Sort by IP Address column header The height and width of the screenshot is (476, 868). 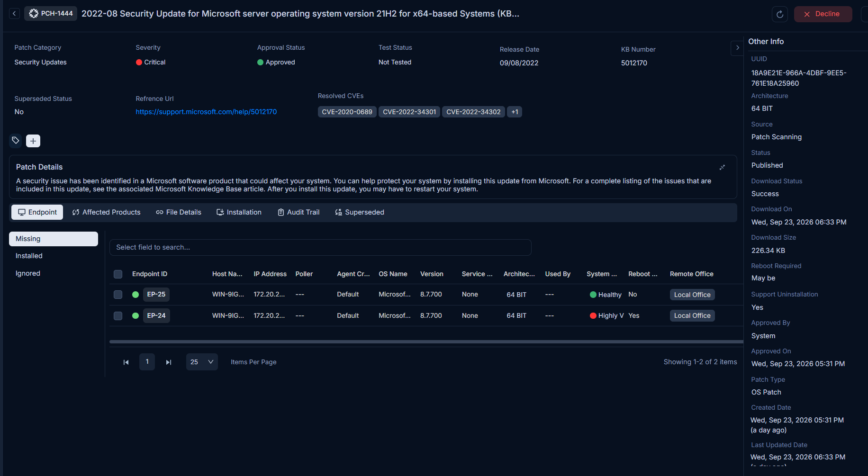(x=270, y=274)
